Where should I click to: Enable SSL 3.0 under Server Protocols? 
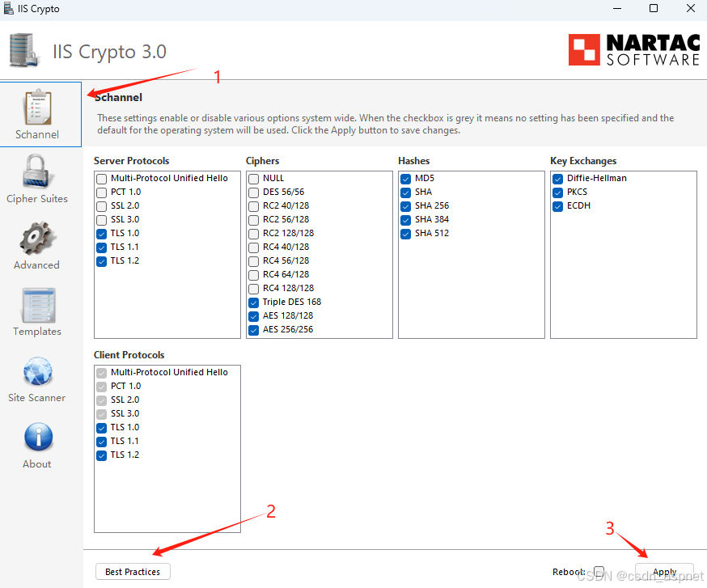[x=101, y=220]
